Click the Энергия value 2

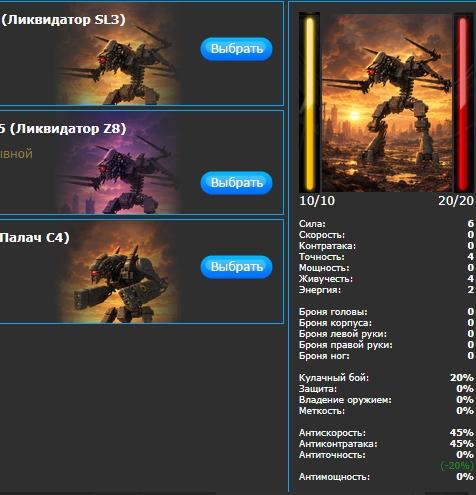(470, 290)
